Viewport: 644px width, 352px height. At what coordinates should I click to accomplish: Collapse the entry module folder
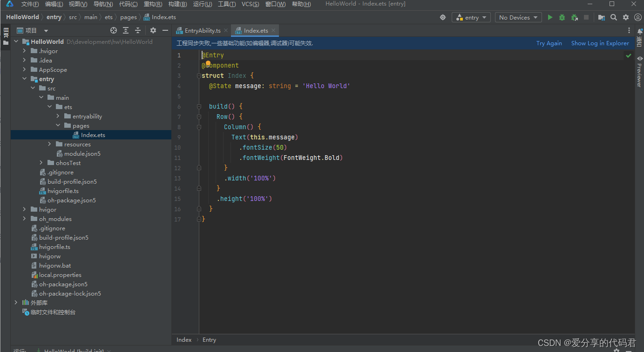[25, 79]
